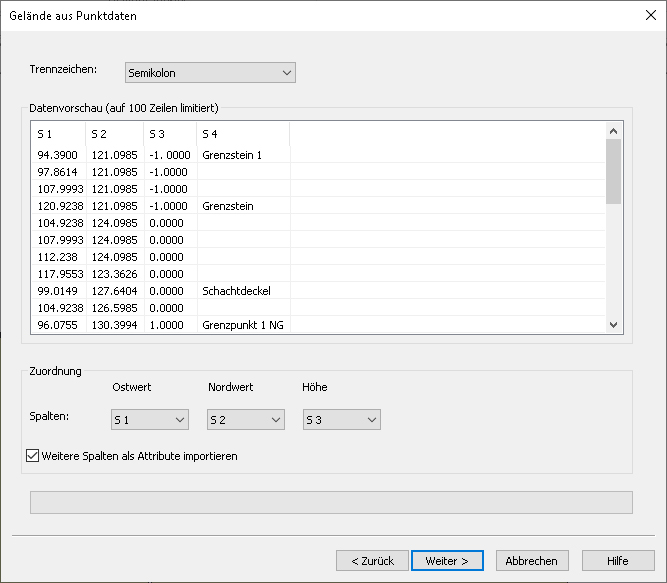Open Hilfe for this dialog
This screenshot has width=667, height=583.
tap(618, 561)
